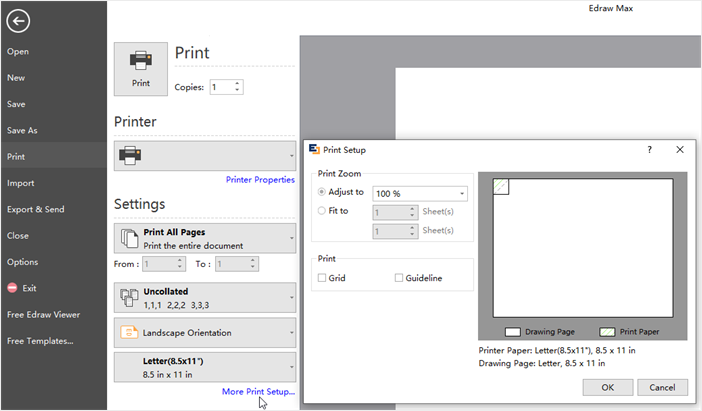Image resolution: width=702 pixels, height=411 pixels.
Task: Click the second Fit to Sheet(s) stepper
Action: click(412, 231)
